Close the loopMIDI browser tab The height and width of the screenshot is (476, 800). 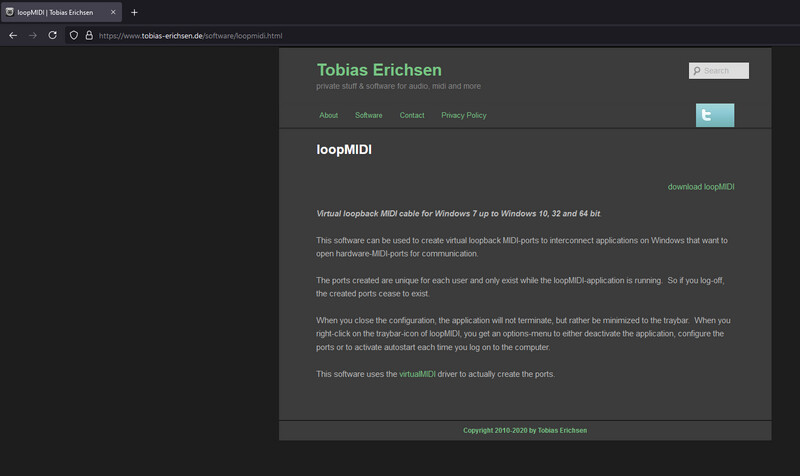coord(113,12)
